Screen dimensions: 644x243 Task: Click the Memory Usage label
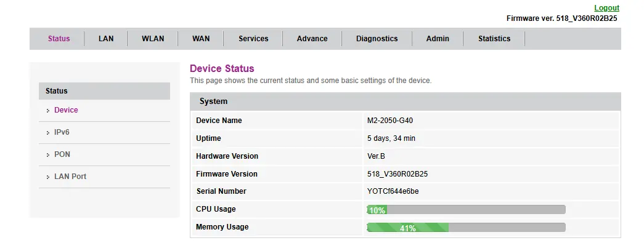(x=222, y=226)
